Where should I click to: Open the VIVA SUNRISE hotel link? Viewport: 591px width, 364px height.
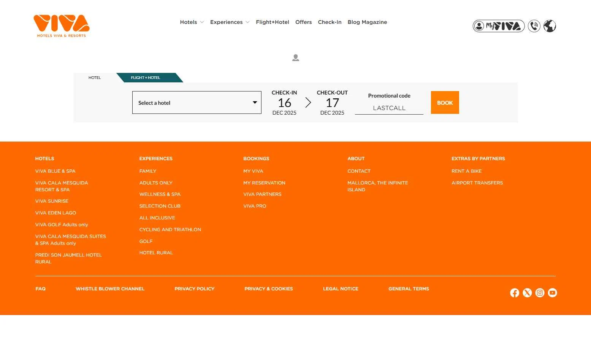click(x=52, y=201)
